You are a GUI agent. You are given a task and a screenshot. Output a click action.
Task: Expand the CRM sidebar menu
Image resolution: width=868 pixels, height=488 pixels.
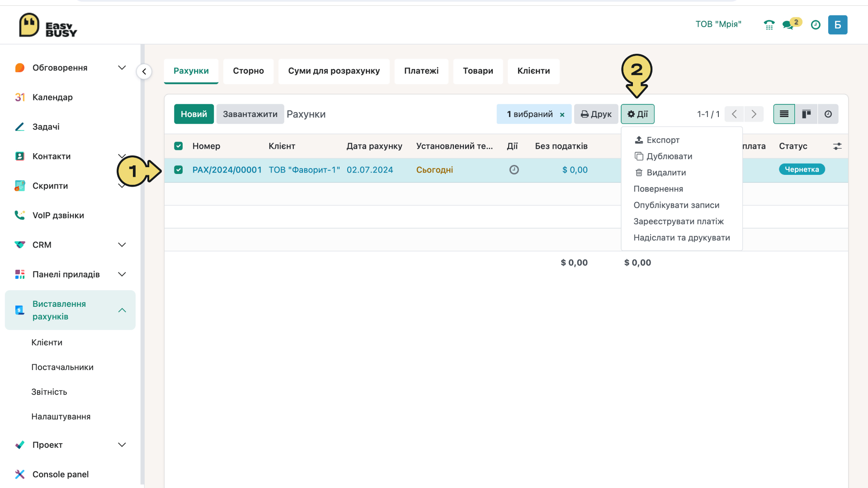pyautogui.click(x=122, y=245)
